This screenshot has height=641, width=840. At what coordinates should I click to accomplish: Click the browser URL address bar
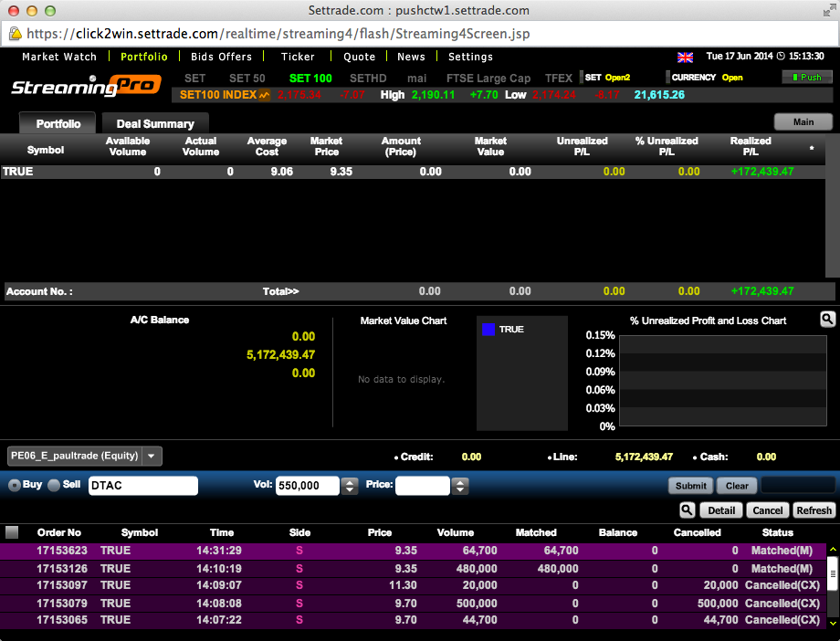420,34
